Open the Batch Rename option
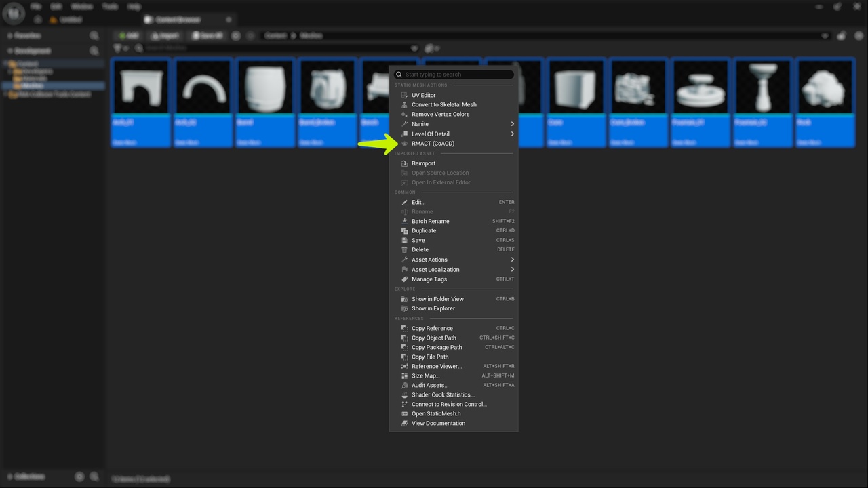868x488 pixels. tap(454, 221)
